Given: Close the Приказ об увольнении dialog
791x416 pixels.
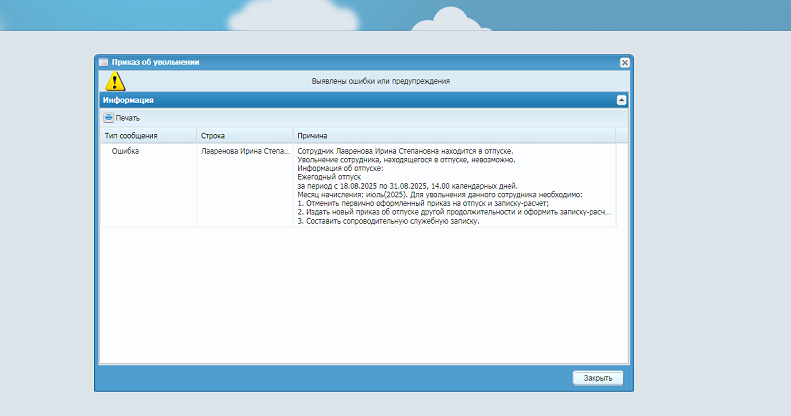Looking at the screenshot, I should (x=625, y=63).
